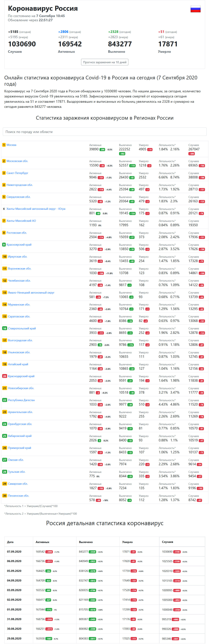Click the Russian flag icon

coord(196,9)
